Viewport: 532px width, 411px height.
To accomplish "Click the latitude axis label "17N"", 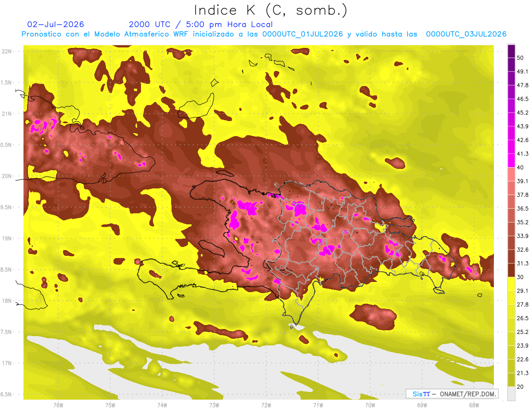I will [7, 363].
